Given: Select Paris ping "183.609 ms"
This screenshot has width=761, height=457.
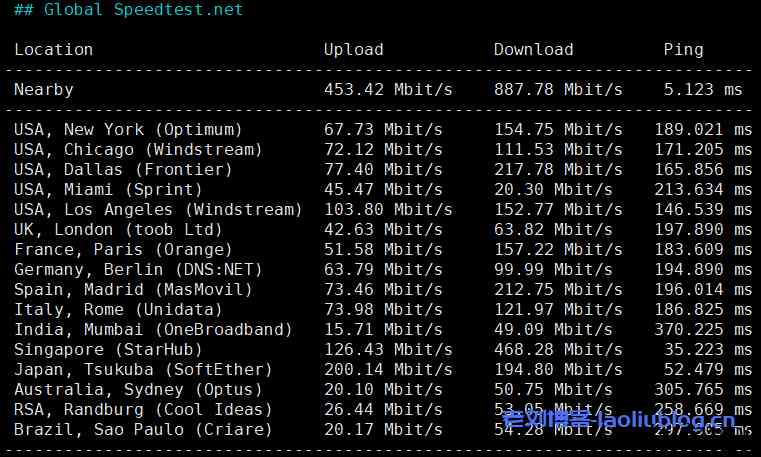Looking at the screenshot, I should tap(703, 249).
